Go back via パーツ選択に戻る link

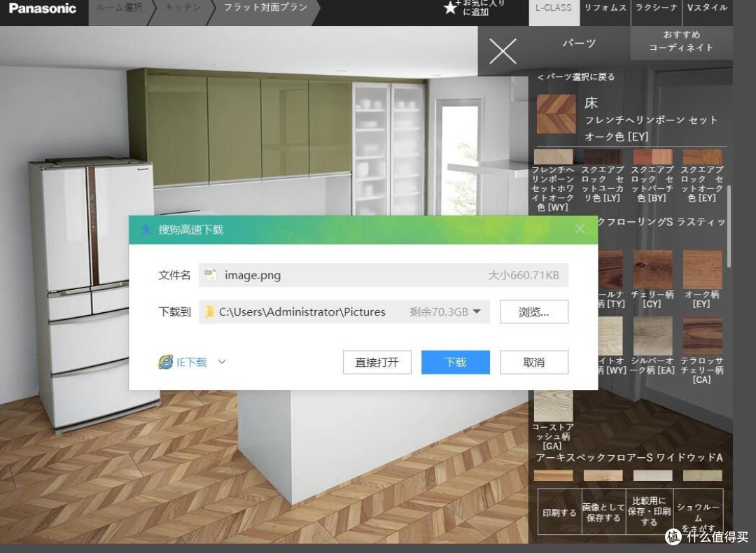pos(575,76)
